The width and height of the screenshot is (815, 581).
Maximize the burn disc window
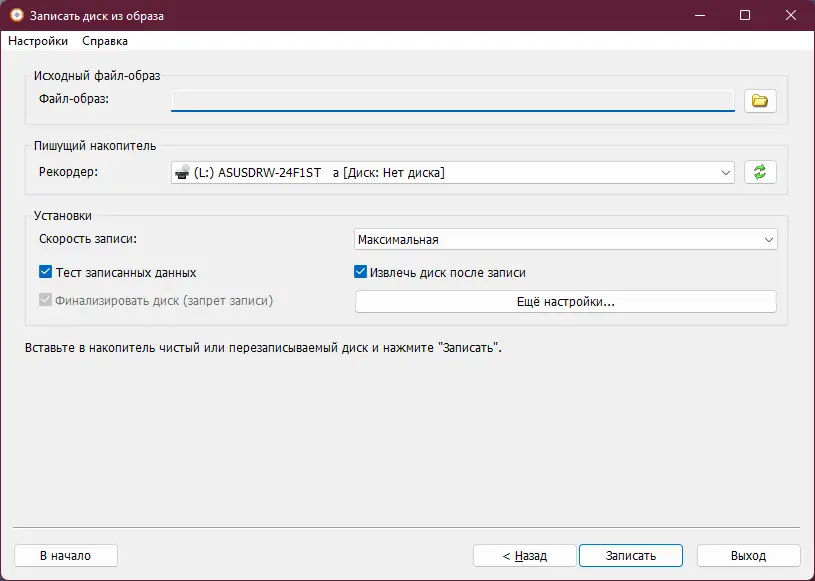pyautogui.click(x=744, y=16)
